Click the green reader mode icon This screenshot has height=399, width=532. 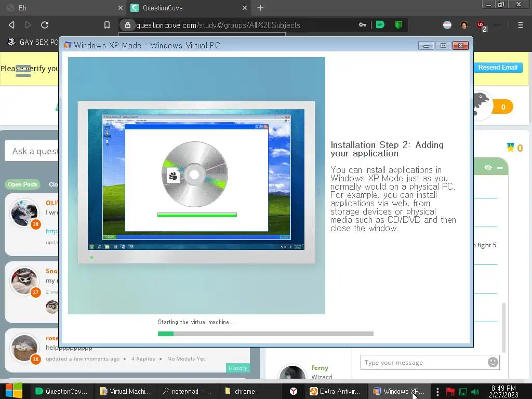[380, 25]
